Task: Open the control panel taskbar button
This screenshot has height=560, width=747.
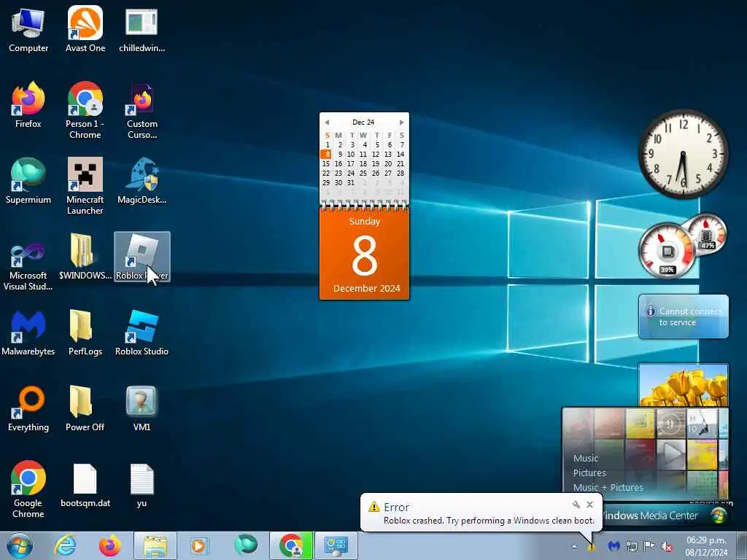Action: tap(336, 545)
